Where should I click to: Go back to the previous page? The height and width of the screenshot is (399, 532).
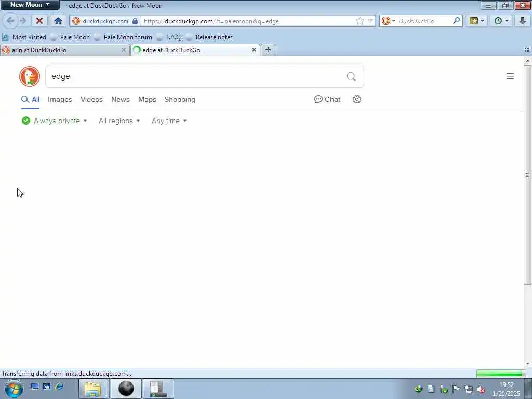[x=10, y=21]
